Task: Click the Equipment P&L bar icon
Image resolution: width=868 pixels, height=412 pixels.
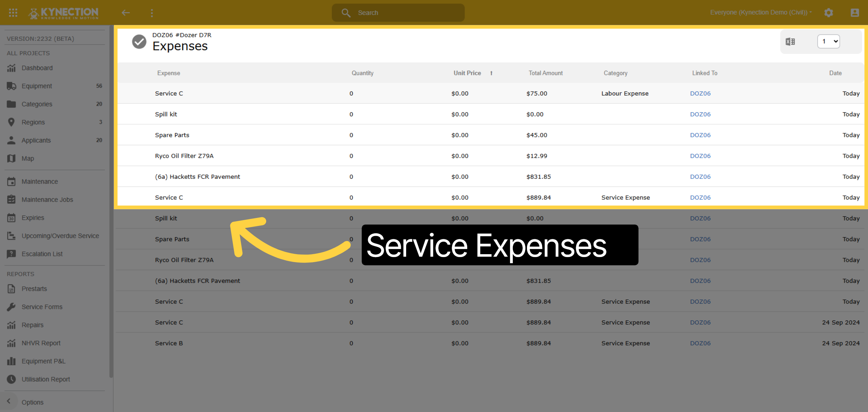Action: [12, 361]
